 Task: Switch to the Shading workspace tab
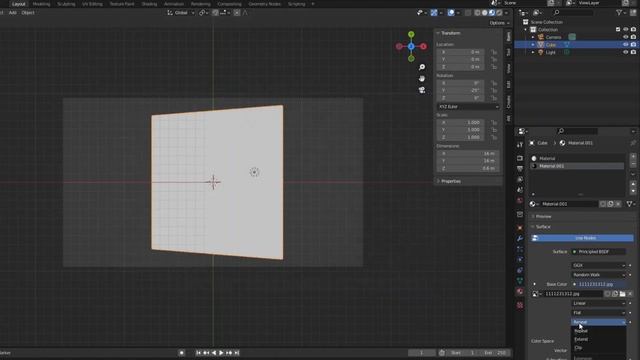tap(149, 4)
